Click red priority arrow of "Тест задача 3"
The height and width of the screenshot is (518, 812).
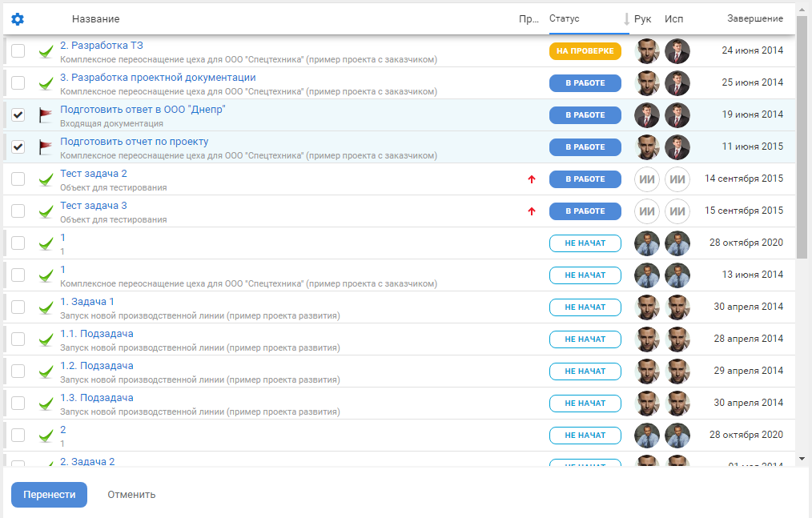click(531, 211)
